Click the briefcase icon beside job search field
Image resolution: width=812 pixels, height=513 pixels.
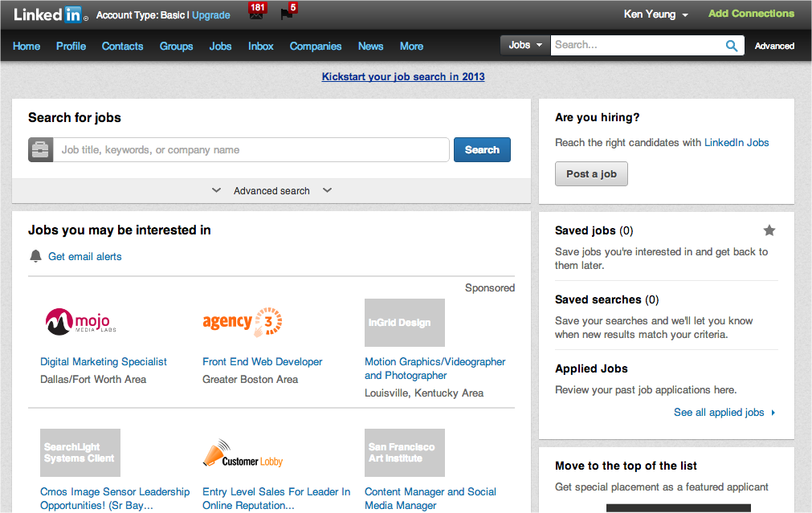click(40, 149)
